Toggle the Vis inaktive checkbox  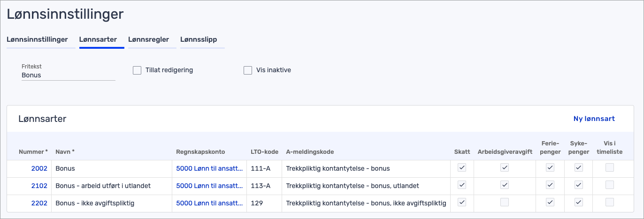[x=248, y=70]
